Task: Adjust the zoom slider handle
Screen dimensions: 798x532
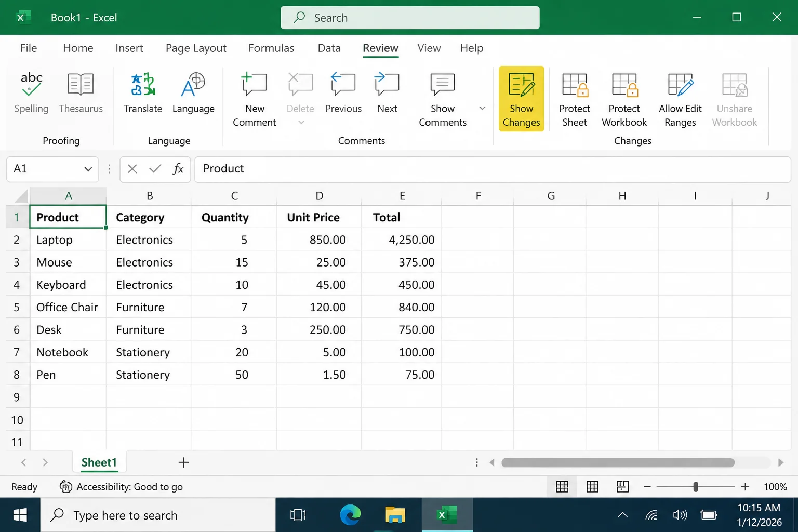Action: 696,487
